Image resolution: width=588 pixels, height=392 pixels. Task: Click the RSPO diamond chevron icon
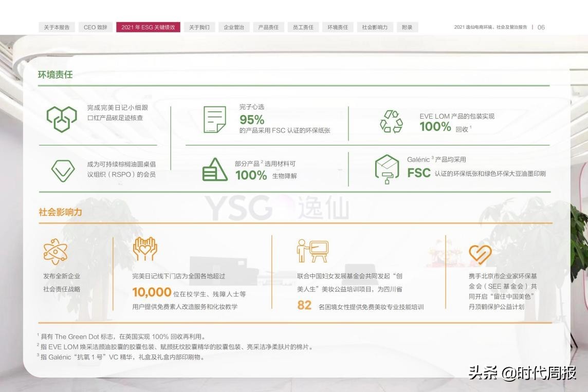[x=63, y=171]
